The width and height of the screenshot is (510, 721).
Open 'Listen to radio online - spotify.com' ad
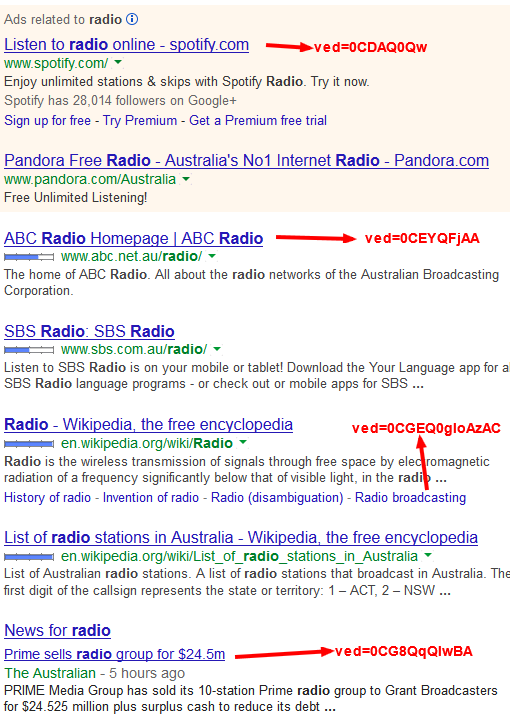[x=126, y=45]
